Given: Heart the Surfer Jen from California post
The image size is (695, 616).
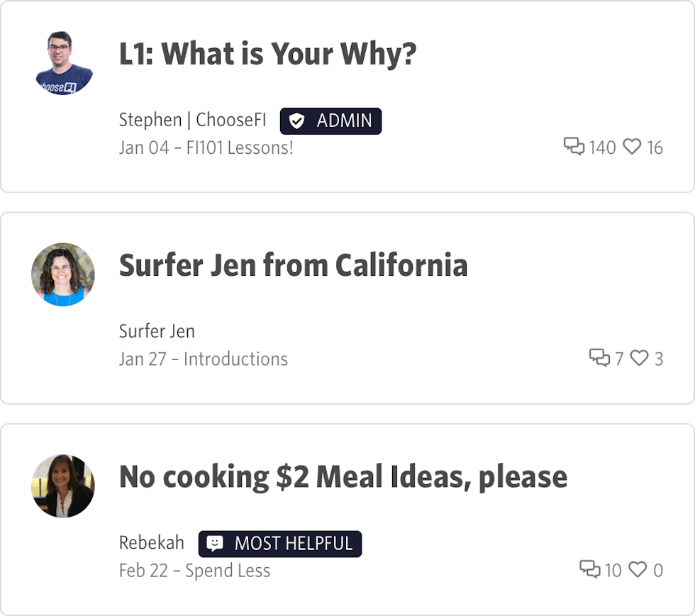Looking at the screenshot, I should [x=640, y=358].
